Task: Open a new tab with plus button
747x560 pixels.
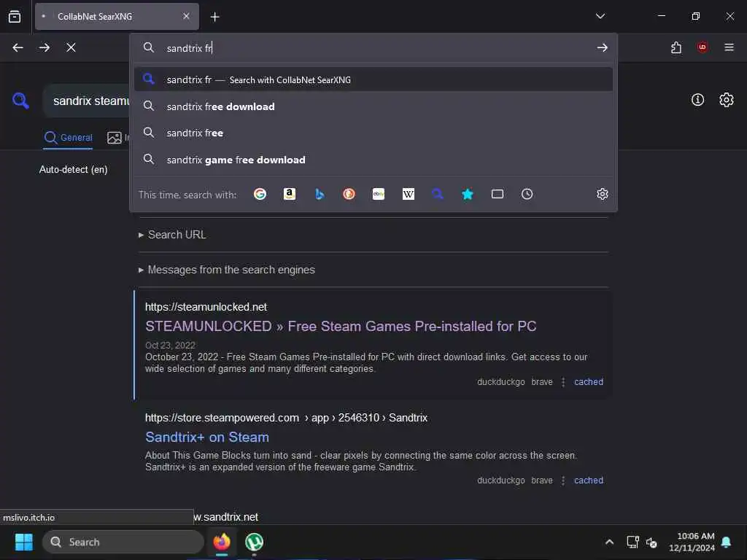Action: click(x=215, y=17)
